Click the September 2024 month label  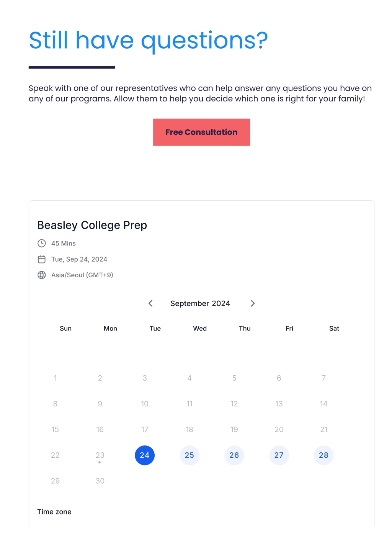pos(200,303)
